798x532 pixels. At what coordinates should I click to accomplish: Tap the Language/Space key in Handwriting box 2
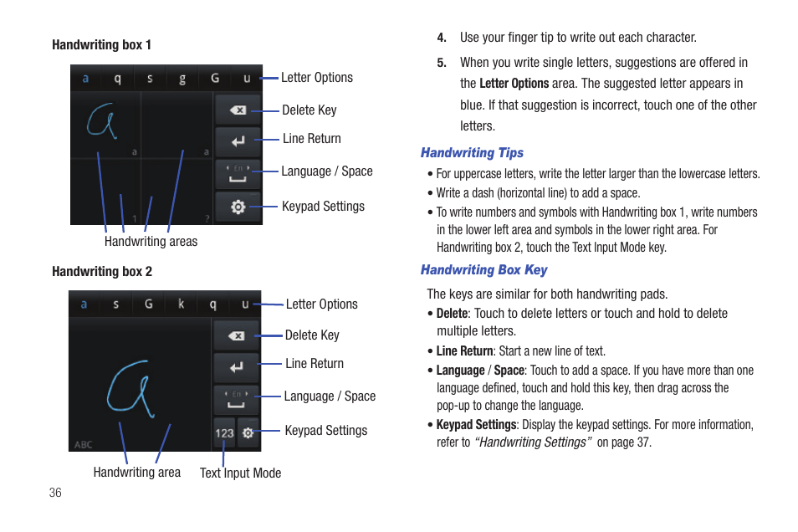[x=236, y=400]
